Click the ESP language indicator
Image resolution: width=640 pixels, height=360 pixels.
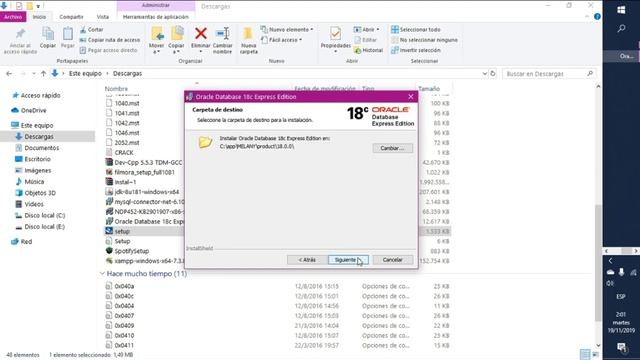621,296
